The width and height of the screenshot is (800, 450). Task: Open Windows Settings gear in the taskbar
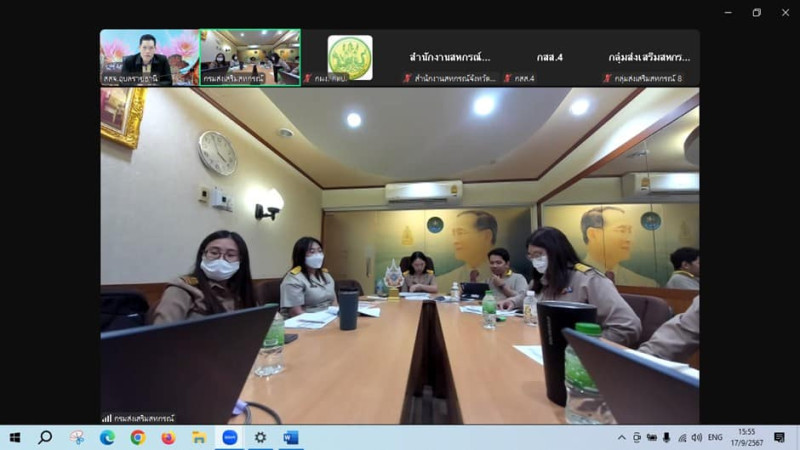click(260, 437)
